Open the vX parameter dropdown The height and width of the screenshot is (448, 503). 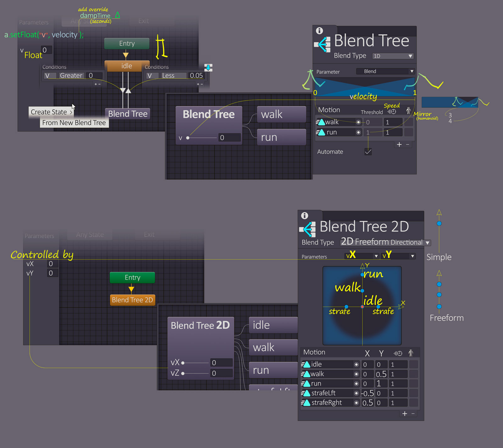[x=362, y=256]
